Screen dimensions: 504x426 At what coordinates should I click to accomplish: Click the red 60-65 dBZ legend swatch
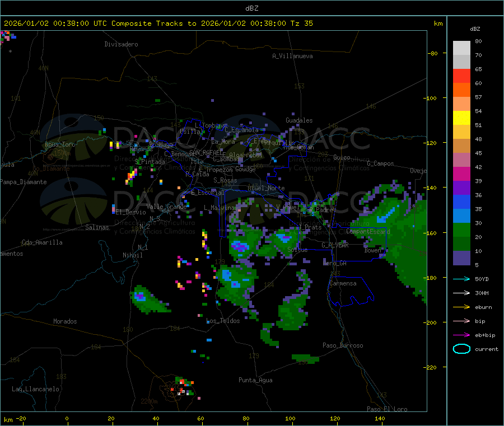(461, 76)
